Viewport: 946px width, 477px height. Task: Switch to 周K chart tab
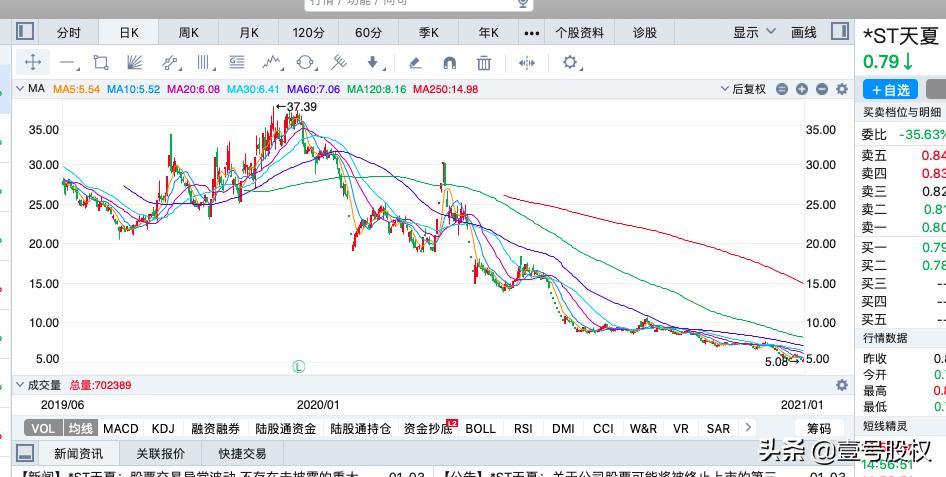point(188,33)
